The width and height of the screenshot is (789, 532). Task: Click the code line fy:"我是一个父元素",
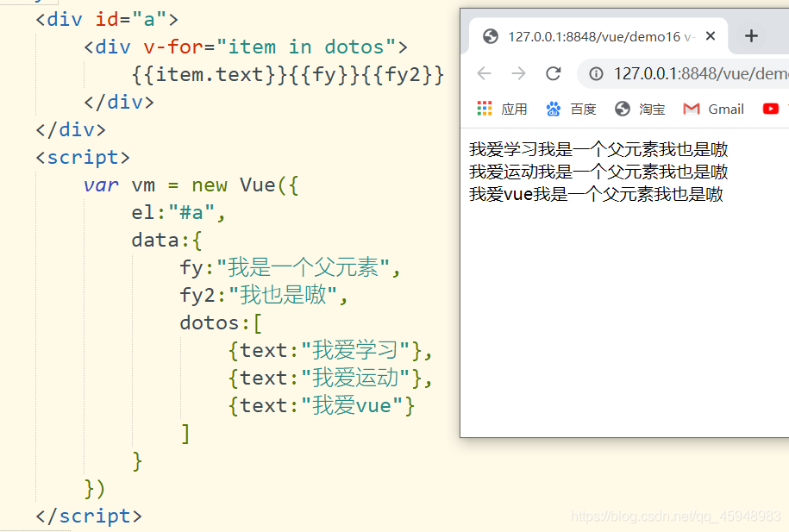(x=290, y=267)
